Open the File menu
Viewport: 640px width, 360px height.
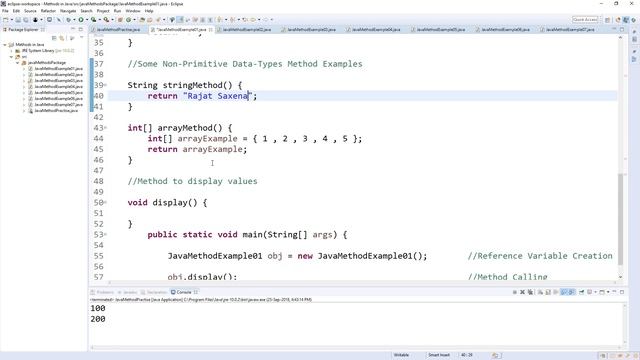tap(5, 11)
